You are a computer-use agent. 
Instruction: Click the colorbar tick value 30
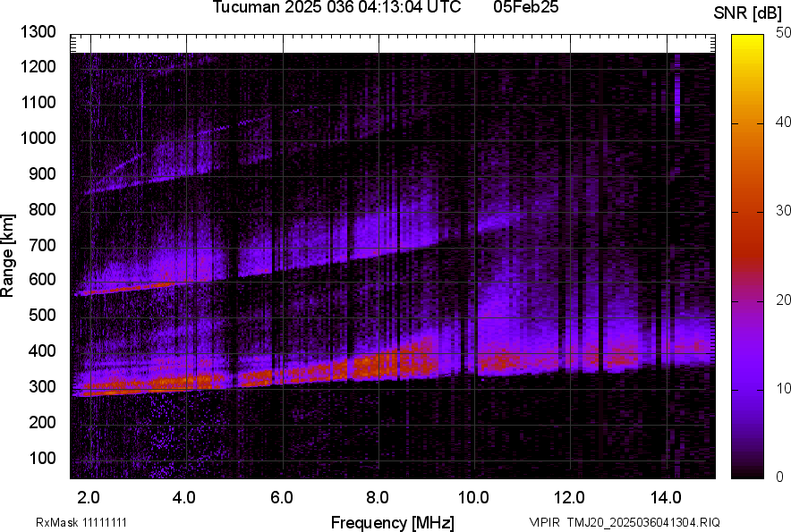(783, 211)
